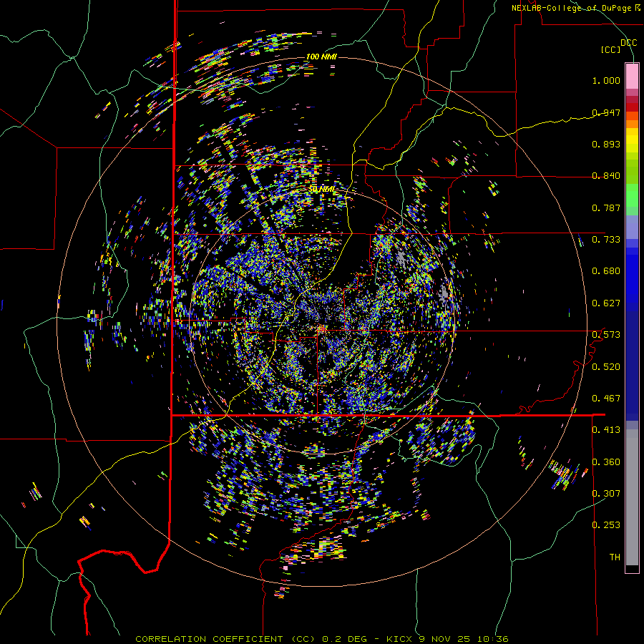Image resolution: width=644 pixels, height=644 pixels.
Task: Select the 0.627 legend value
Action: tap(606, 303)
